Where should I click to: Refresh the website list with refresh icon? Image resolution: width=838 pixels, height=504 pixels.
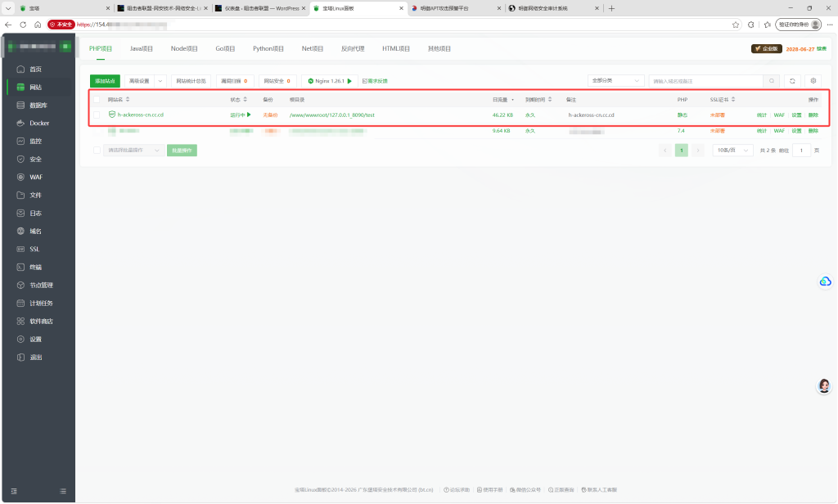792,81
